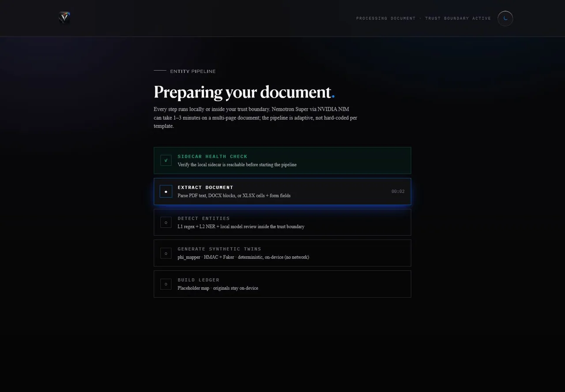Click the 'BUILD LEDGER' title

198,280
